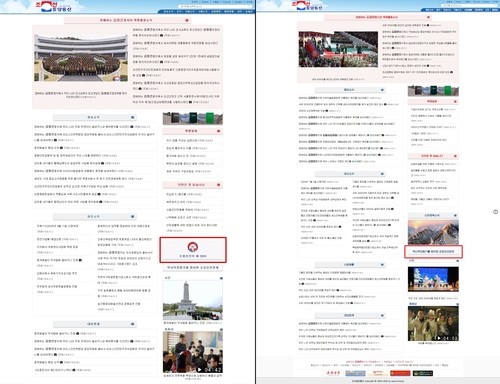Image resolution: width=500 pixels, height=384 pixels.
Task: Open the snowy mountain sunrise image
Action: [433, 232]
